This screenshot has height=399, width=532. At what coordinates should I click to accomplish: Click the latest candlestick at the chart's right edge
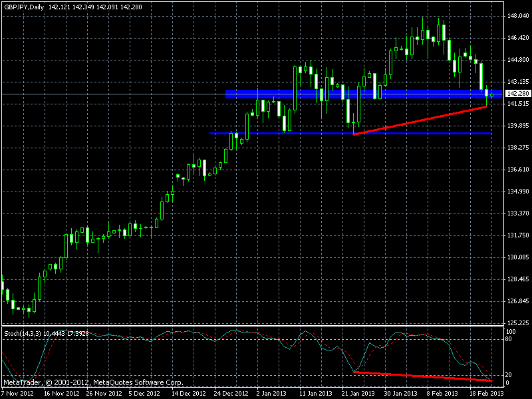click(491, 95)
